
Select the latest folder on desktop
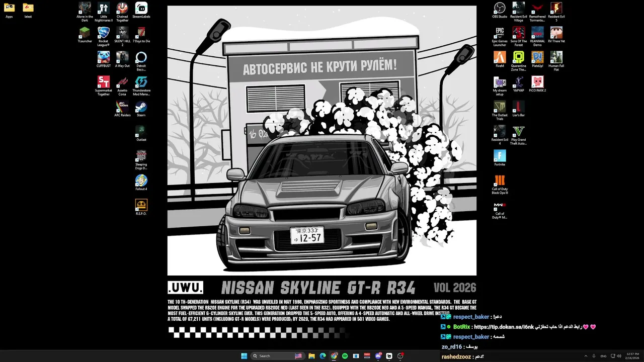pos(28,10)
